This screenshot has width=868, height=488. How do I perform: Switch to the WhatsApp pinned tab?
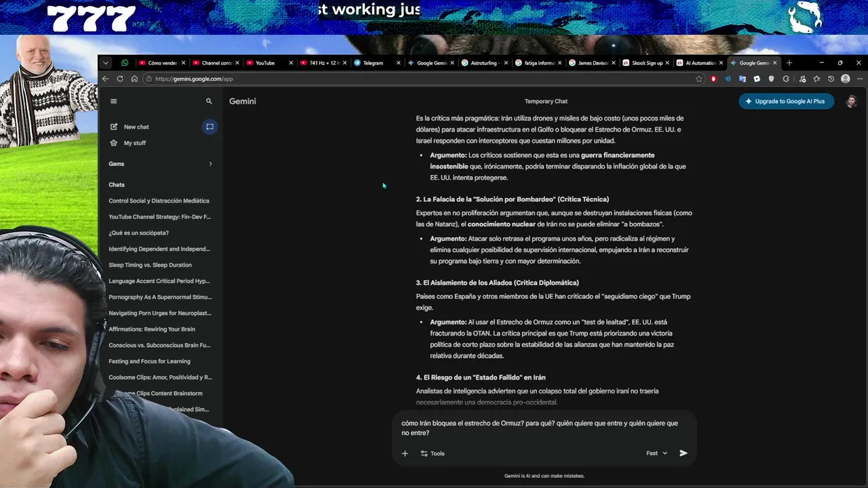point(125,62)
